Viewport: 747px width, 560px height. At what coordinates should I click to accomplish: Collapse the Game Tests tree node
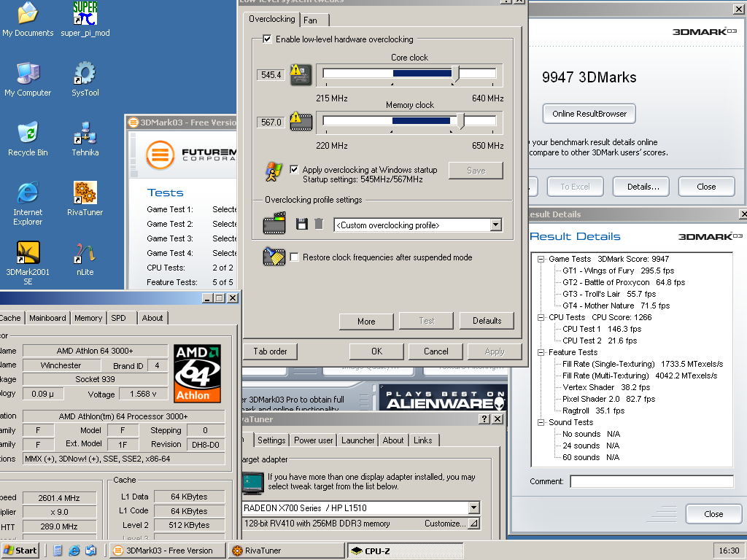tap(541, 259)
